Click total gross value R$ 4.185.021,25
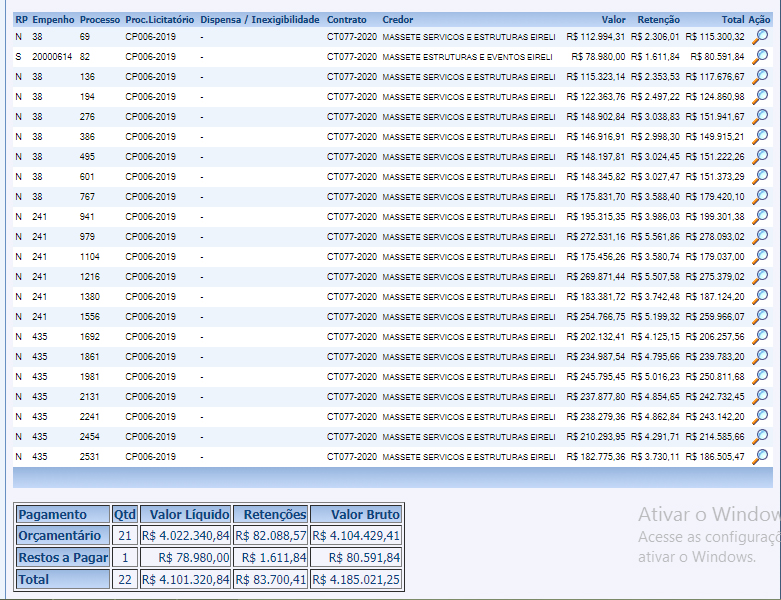781x600 pixels. (x=356, y=579)
